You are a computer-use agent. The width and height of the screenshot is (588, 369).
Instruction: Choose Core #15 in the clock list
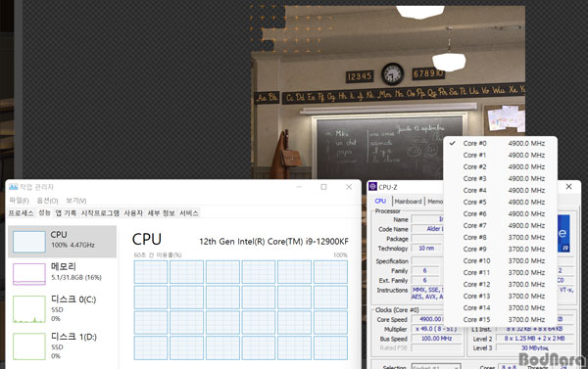500,319
